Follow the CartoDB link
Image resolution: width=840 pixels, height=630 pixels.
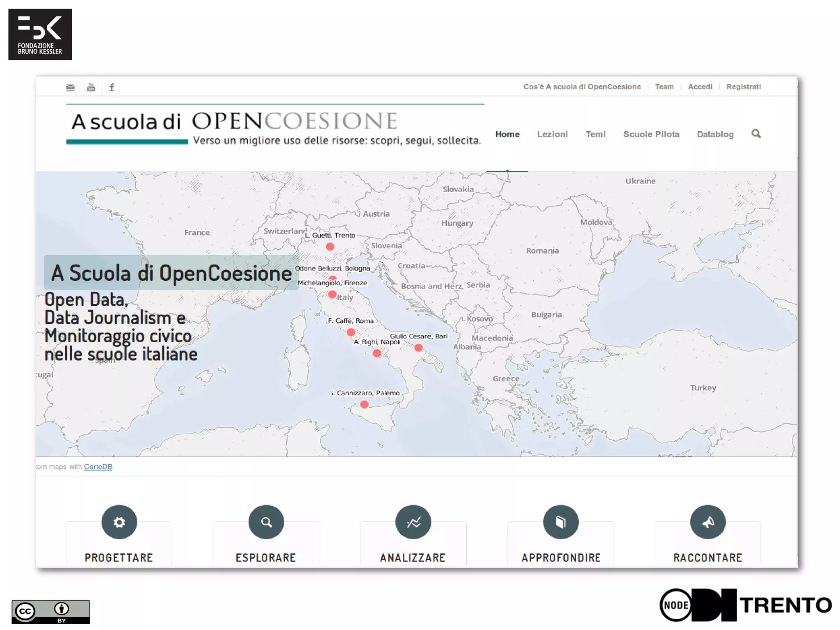click(x=98, y=467)
